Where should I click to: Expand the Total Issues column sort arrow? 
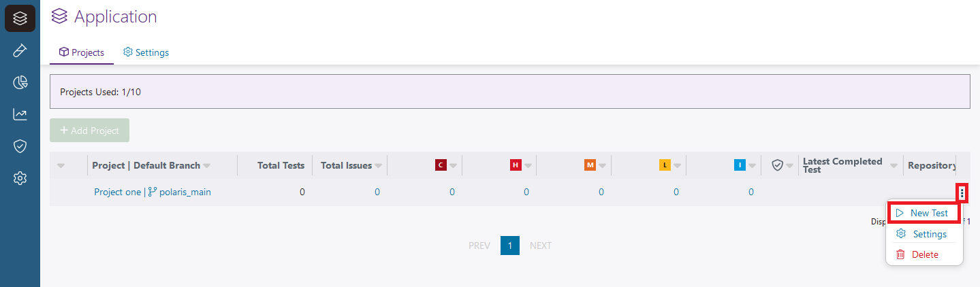click(378, 165)
